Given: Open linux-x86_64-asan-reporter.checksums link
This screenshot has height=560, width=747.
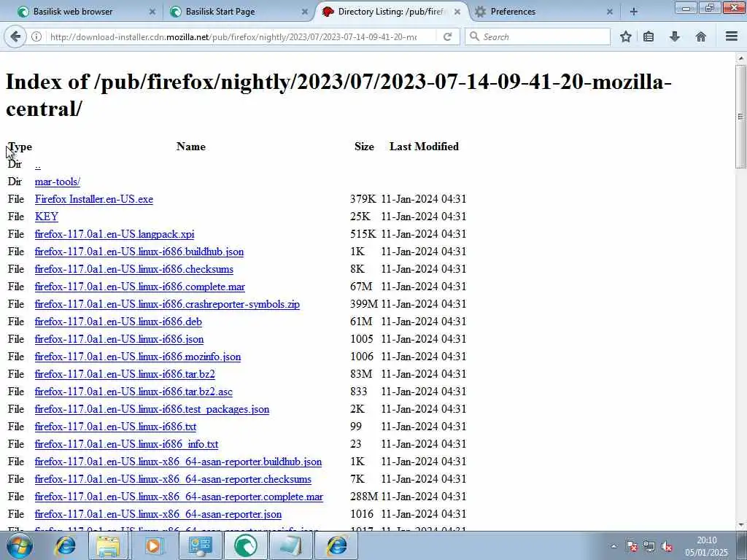Looking at the screenshot, I should [173, 479].
